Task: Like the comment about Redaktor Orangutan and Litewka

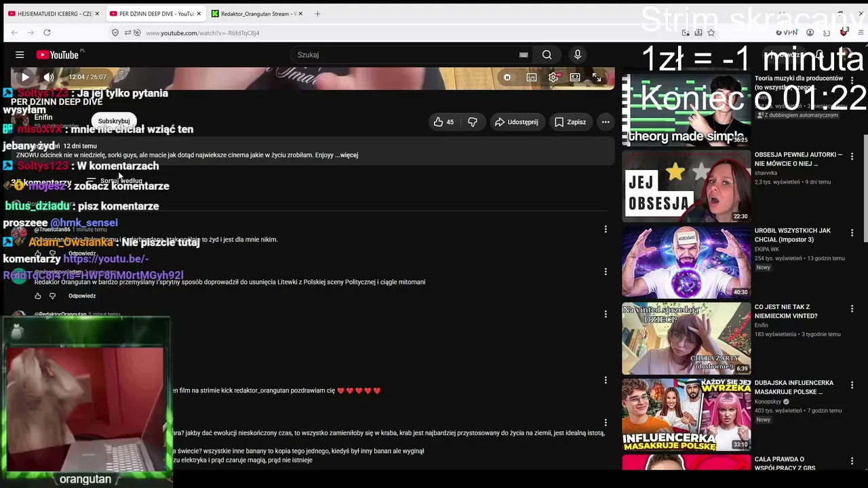Action: 38,296
